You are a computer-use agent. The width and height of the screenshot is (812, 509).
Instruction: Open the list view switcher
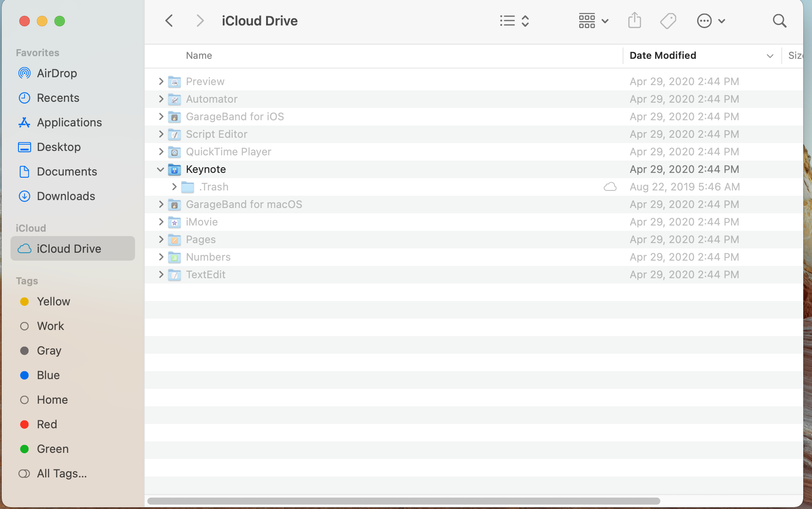coord(515,21)
